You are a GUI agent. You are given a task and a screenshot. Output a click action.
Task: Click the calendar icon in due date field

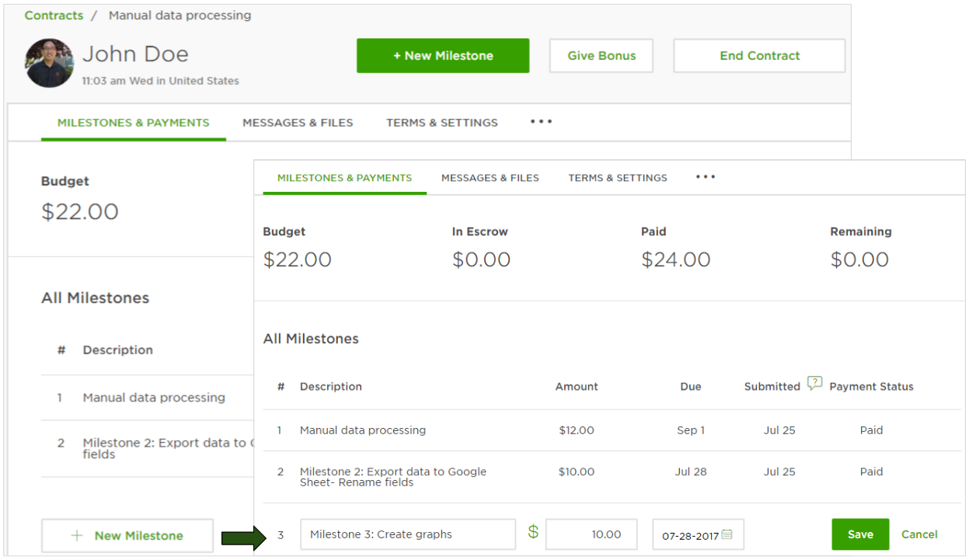click(x=727, y=534)
